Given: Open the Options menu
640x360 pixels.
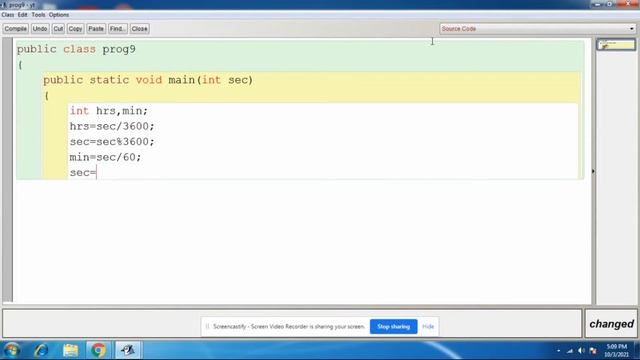Looking at the screenshot, I should [x=59, y=15].
